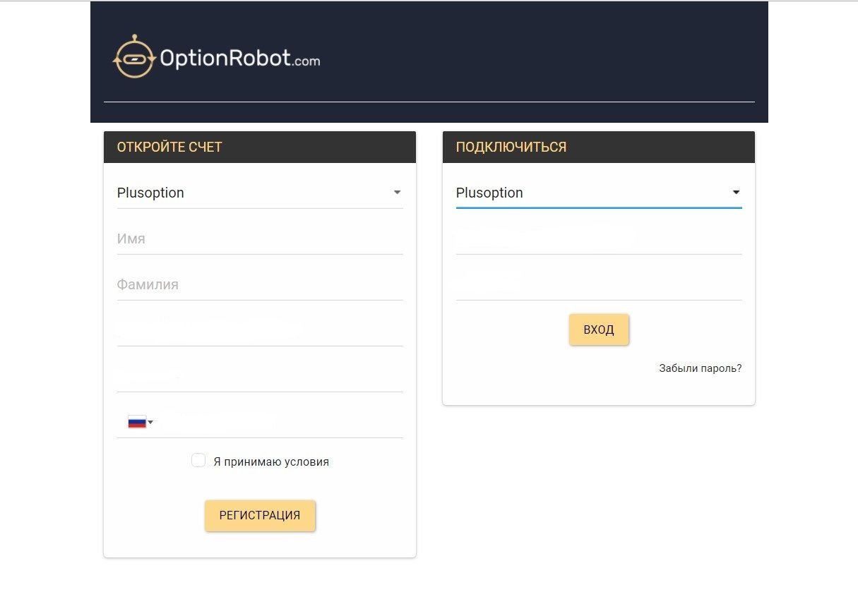
Task: Open the Russian flag country code selector
Action: click(140, 423)
